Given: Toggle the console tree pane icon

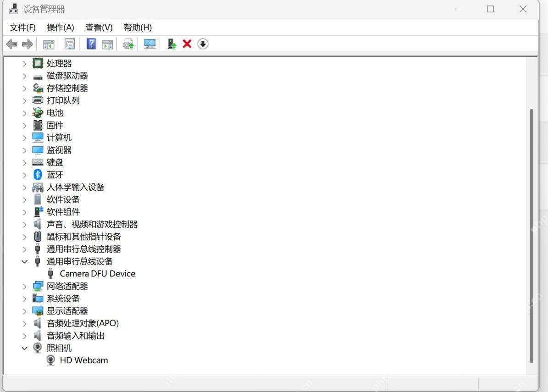Looking at the screenshot, I should click(x=49, y=44).
